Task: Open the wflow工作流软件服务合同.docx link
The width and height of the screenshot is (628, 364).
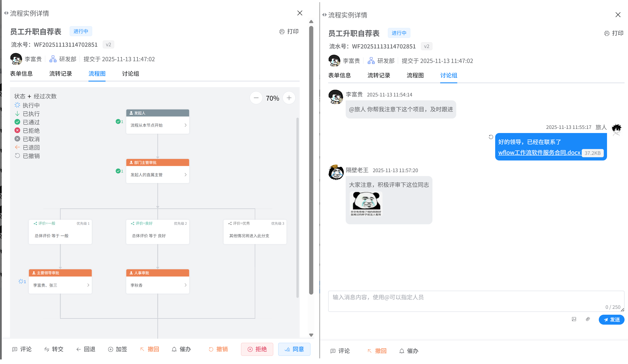Action: pyautogui.click(x=539, y=152)
